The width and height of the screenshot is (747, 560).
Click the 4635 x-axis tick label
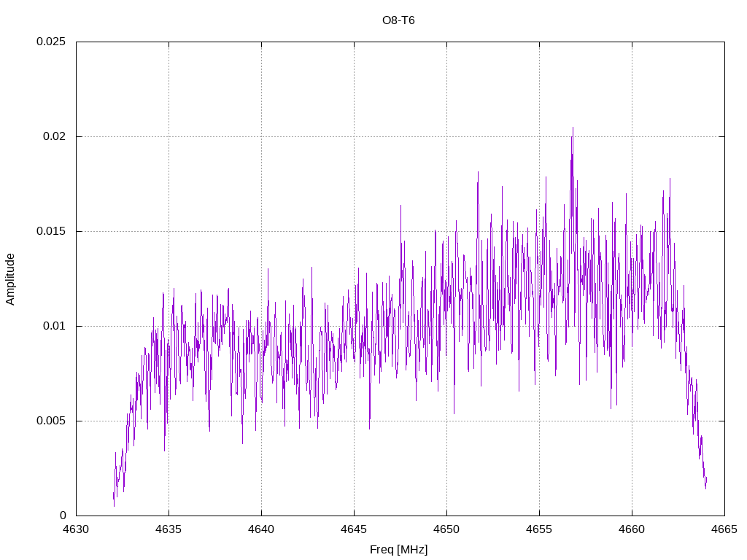(x=169, y=529)
